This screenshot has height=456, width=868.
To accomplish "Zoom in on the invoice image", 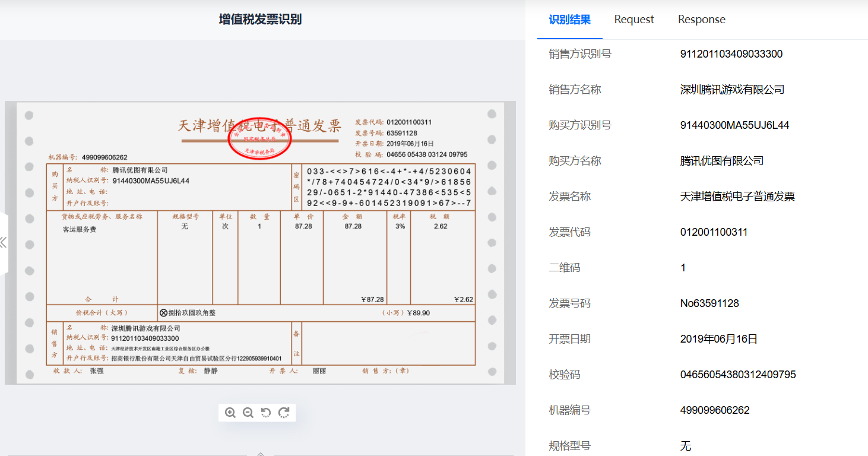I will [230, 413].
